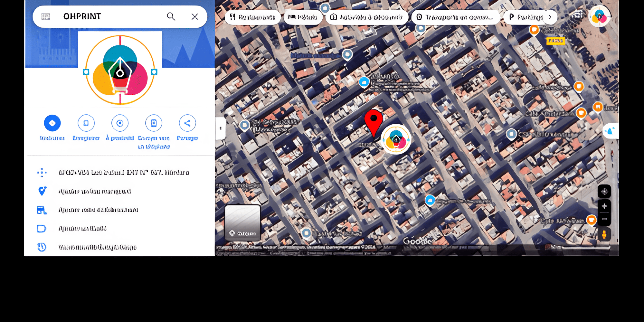The height and width of the screenshot is (322, 644).
Task: Clear the OHPRINT search with X
Action: pyautogui.click(x=194, y=16)
